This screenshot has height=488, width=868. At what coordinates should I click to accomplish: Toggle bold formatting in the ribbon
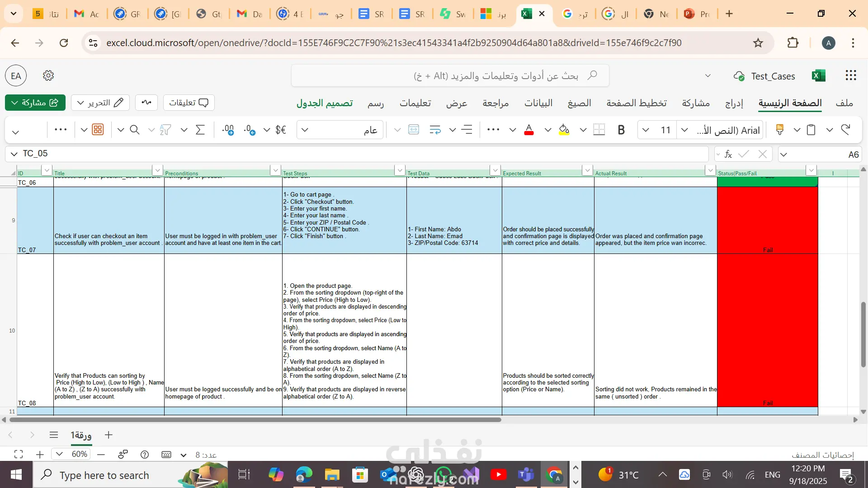[x=621, y=130]
